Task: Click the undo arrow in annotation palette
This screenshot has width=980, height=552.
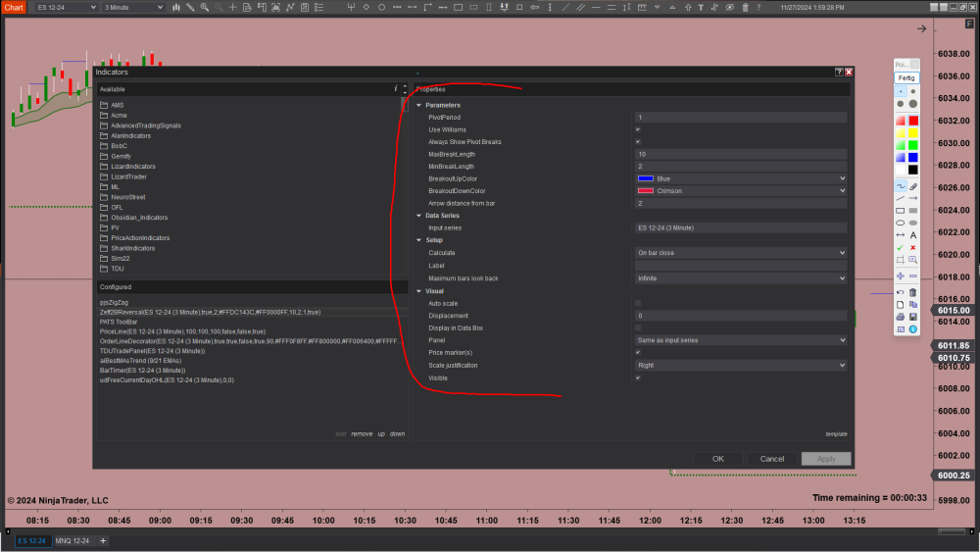Action: point(900,292)
